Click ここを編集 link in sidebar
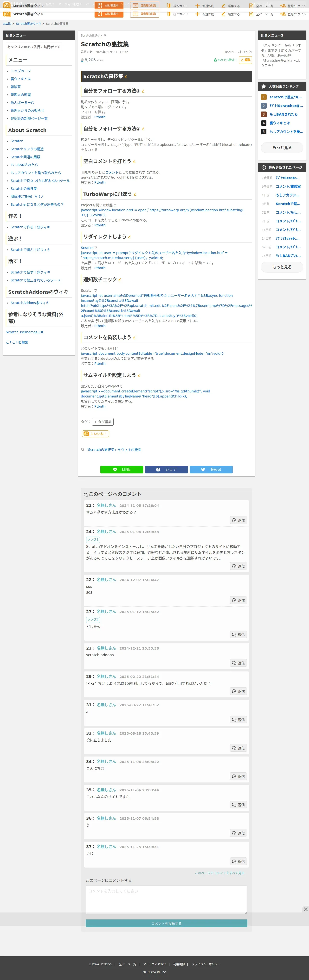Viewport: 309px width, 980px height. coord(17,342)
